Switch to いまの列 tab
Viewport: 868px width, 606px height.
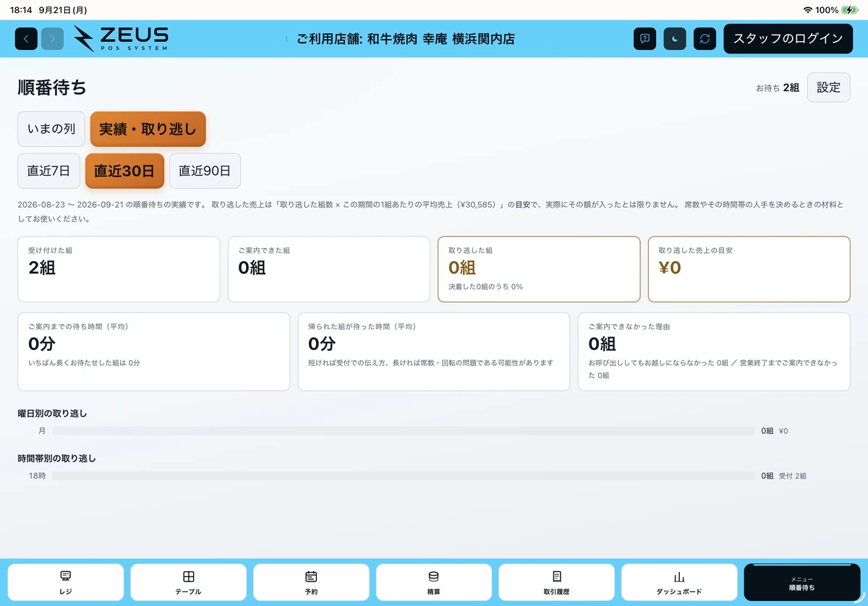pos(51,129)
